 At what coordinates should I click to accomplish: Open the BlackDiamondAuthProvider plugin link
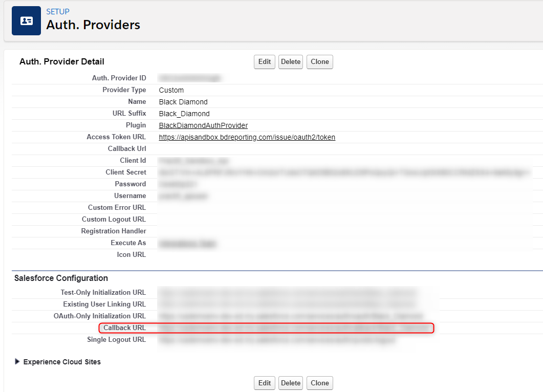(203, 125)
